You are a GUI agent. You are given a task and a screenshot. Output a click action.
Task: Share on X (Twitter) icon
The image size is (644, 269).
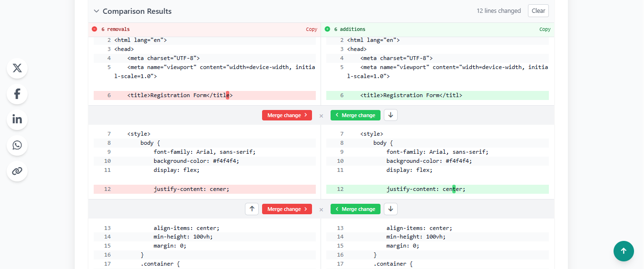[17, 68]
